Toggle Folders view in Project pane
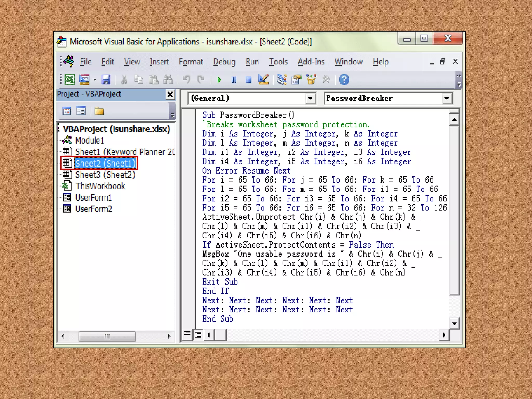This screenshot has width=532, height=399. coord(99,111)
